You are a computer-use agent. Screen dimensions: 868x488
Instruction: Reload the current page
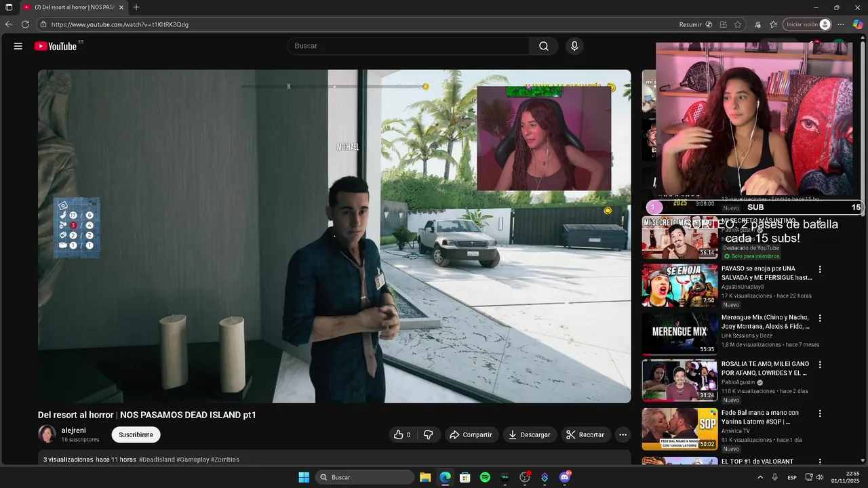(x=25, y=24)
